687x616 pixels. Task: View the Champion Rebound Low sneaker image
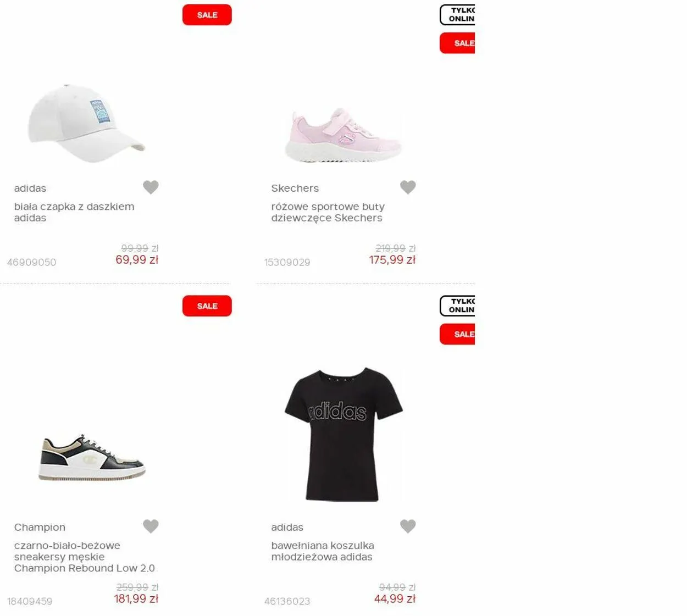[x=92, y=457]
